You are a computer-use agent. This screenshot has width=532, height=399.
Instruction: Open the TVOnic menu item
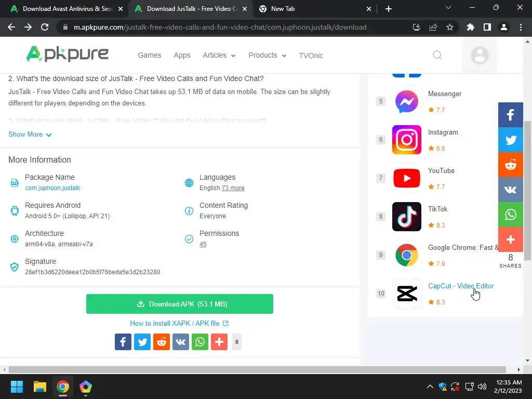(x=311, y=56)
